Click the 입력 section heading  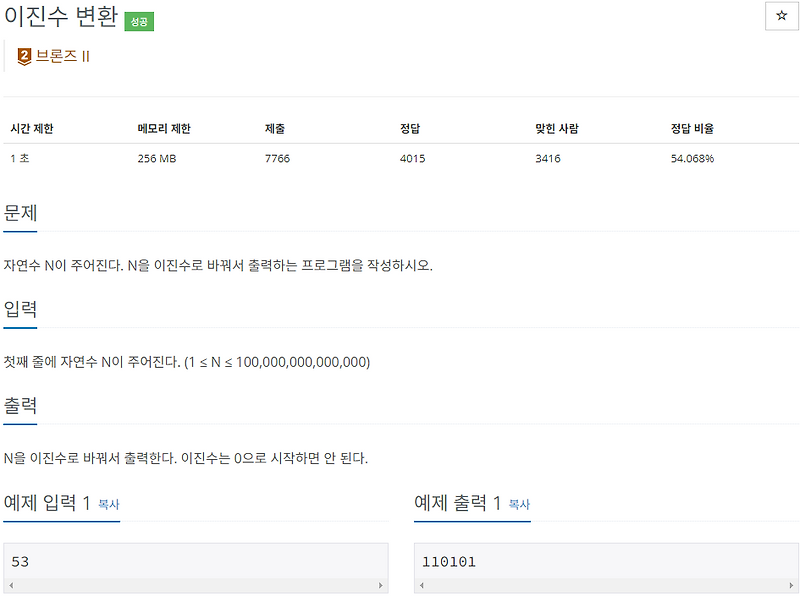(x=20, y=309)
